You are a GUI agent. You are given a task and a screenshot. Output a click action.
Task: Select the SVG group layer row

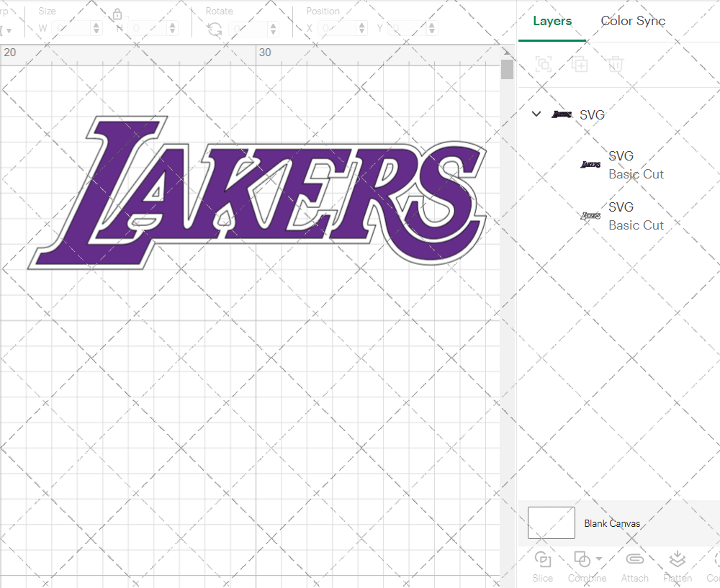[x=619, y=114]
